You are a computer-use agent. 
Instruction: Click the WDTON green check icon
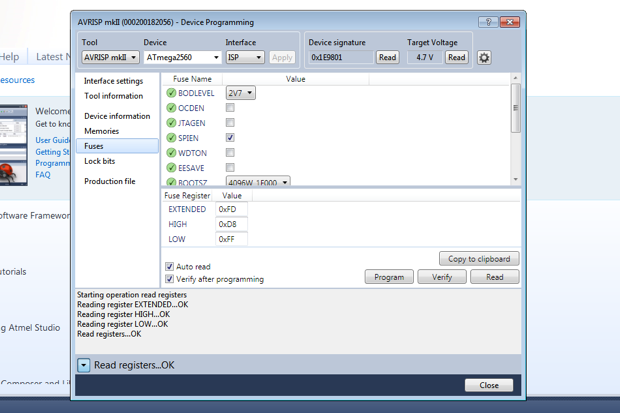pyautogui.click(x=171, y=153)
